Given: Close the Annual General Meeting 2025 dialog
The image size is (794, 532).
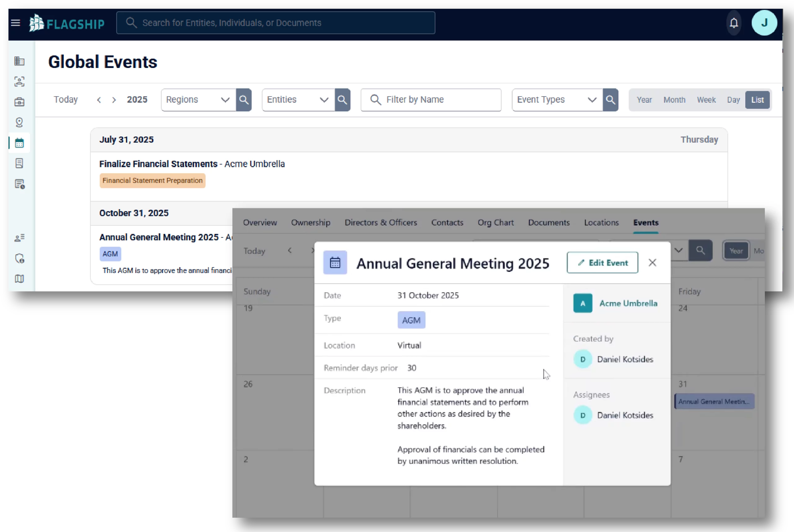Looking at the screenshot, I should [x=652, y=263].
